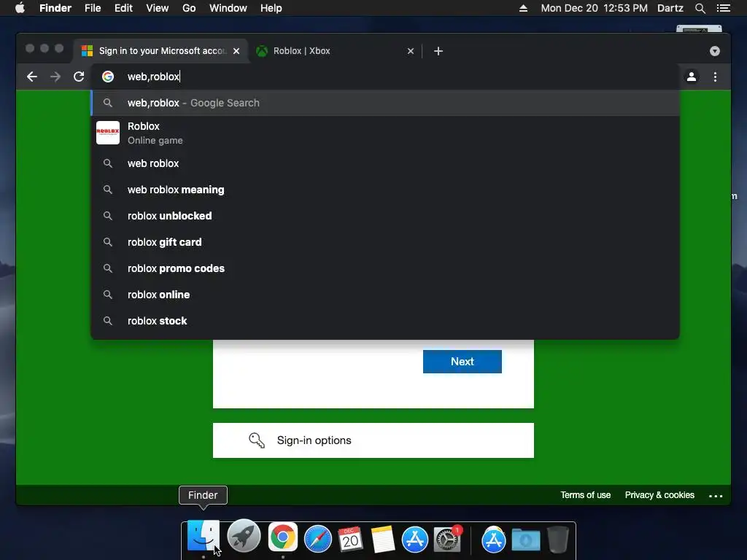Screen dimensions: 747x560
Task: Open Spotlight search magnifier icon
Action: coord(700,8)
